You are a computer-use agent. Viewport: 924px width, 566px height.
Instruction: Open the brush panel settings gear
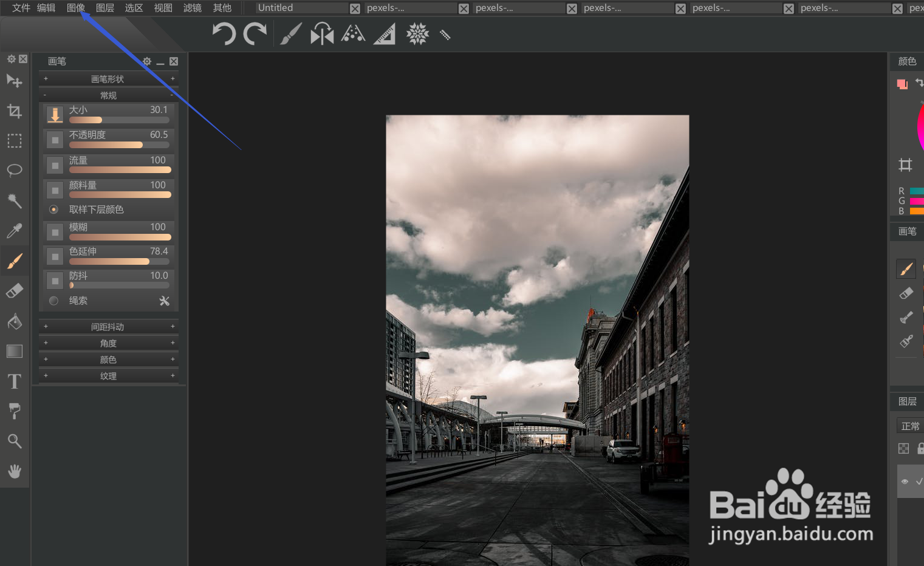tap(146, 61)
